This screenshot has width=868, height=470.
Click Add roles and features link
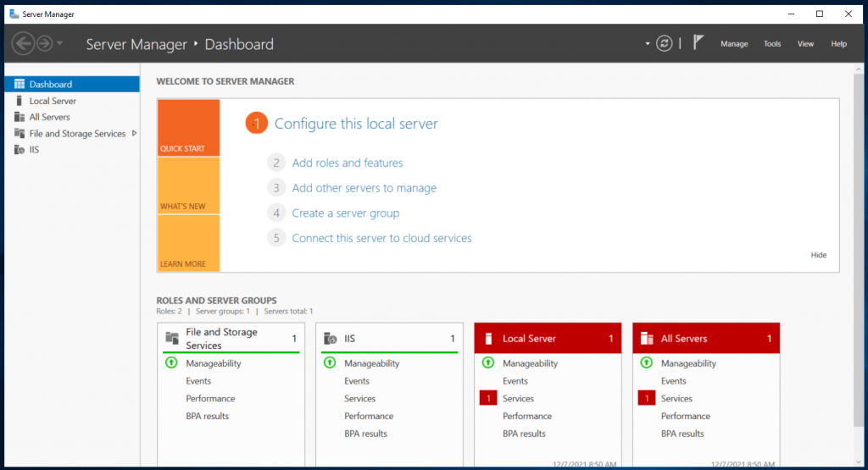tap(347, 163)
